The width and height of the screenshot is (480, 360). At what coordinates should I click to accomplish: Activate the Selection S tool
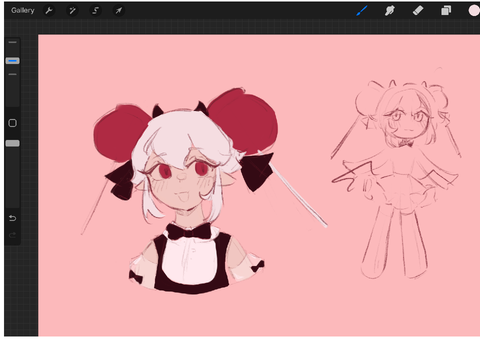tap(95, 11)
